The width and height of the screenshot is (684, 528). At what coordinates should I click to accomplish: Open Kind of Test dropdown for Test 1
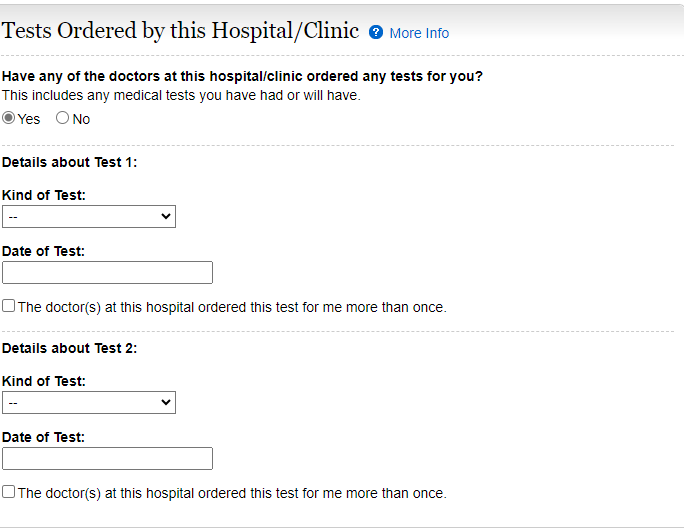click(x=89, y=216)
